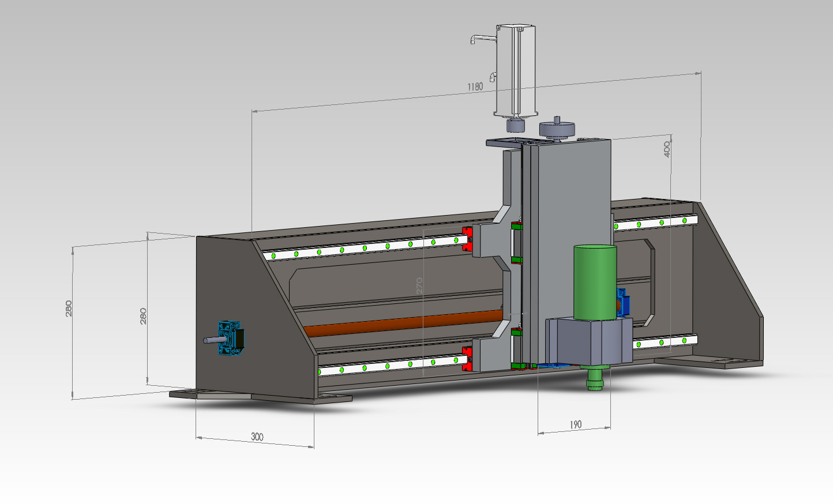Click the green spindle collet nose

click(x=595, y=380)
